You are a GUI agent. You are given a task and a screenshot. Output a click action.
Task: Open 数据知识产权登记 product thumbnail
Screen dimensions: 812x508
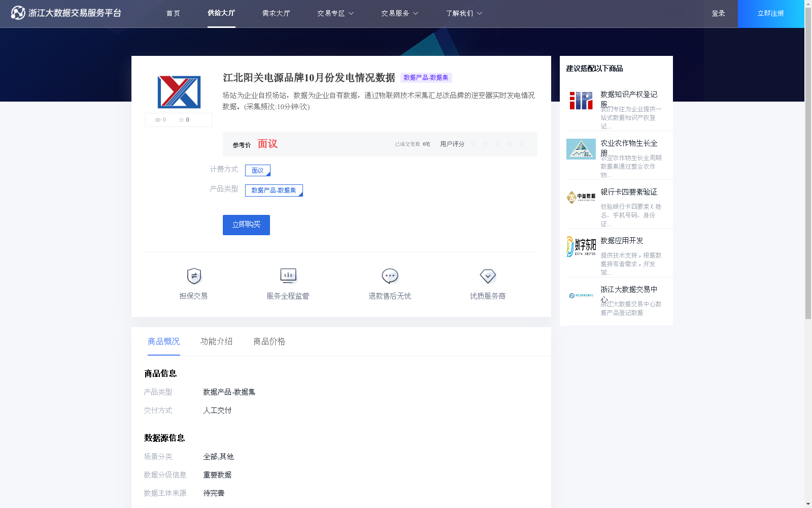[x=581, y=101]
